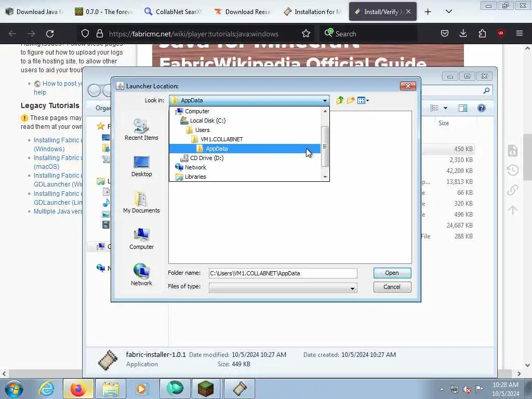Click the Cancel button

pyautogui.click(x=392, y=287)
